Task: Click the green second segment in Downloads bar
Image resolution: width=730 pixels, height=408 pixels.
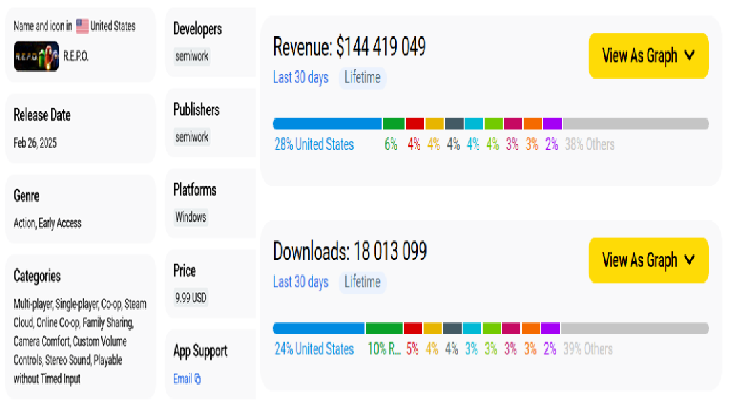Action: [x=384, y=328]
